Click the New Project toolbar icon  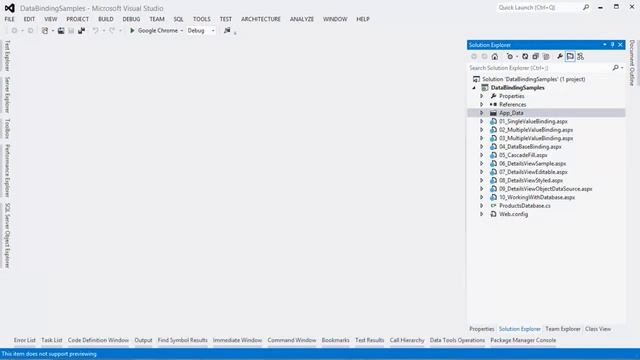[45, 31]
